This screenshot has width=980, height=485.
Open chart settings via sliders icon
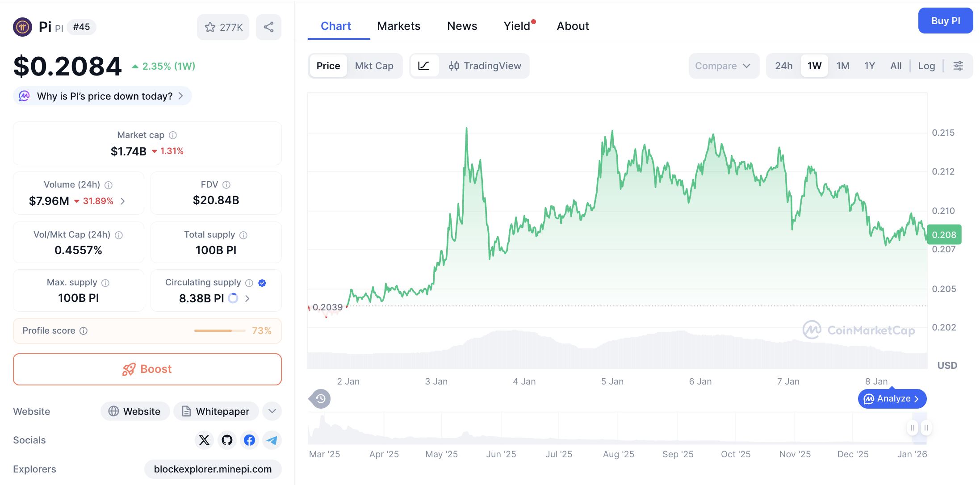[959, 66]
